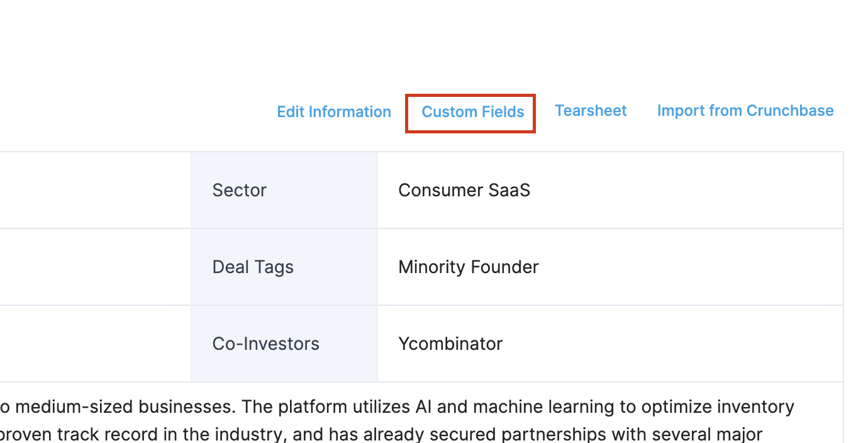This screenshot has width=868, height=443.
Task: Open the Tearsheet link
Action: pyautogui.click(x=591, y=111)
